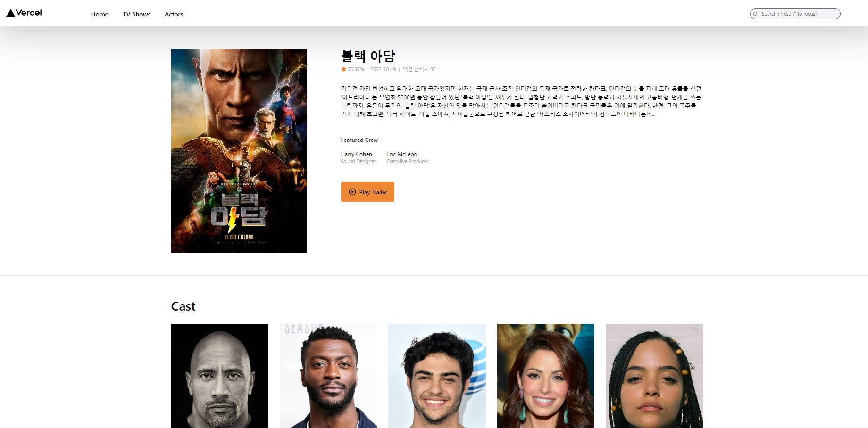This screenshot has width=868, height=428.
Task: Click the Vercel triangle logo icon
Action: [9, 13]
